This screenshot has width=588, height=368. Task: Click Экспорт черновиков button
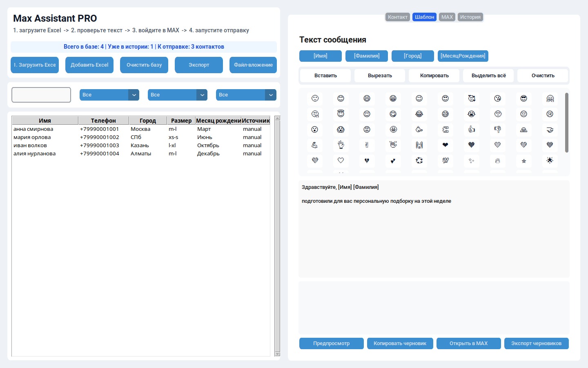[537, 343]
